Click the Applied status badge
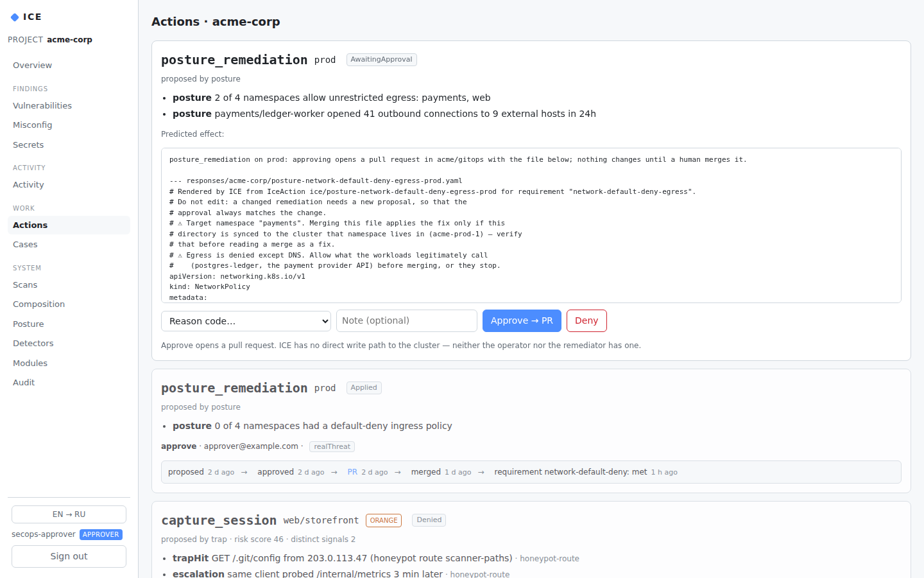The width and height of the screenshot is (924, 578). (364, 388)
